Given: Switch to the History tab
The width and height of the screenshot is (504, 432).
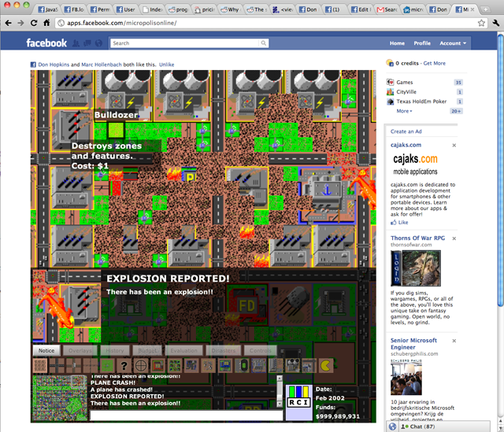Looking at the screenshot, I should tap(115, 350).
